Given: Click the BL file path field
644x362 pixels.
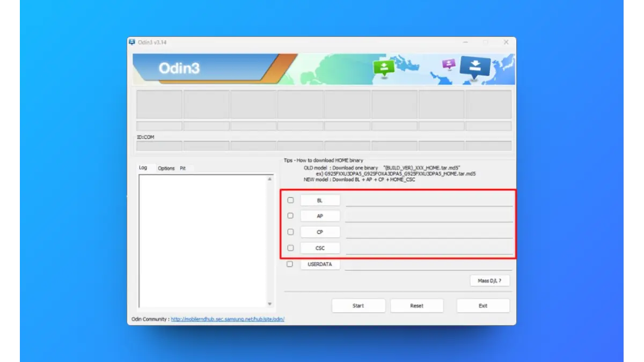Looking at the screenshot, I should 429,201.
